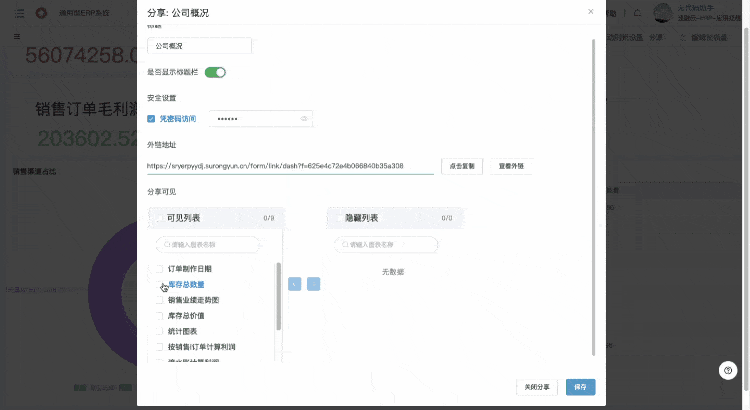Viewport: 750px width, 410px height.
Task: Show password with the eye icon
Action: tap(304, 119)
